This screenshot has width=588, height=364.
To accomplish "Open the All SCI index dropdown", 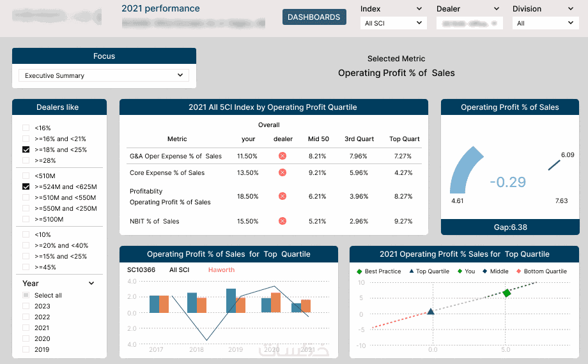I will (393, 23).
